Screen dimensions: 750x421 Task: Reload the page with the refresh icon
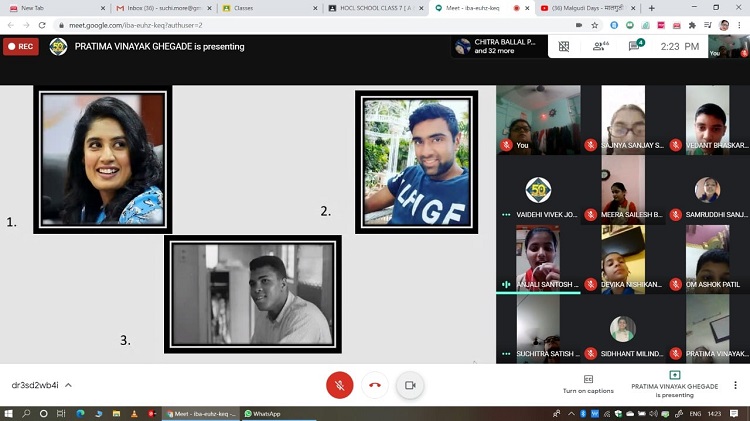coord(41,25)
